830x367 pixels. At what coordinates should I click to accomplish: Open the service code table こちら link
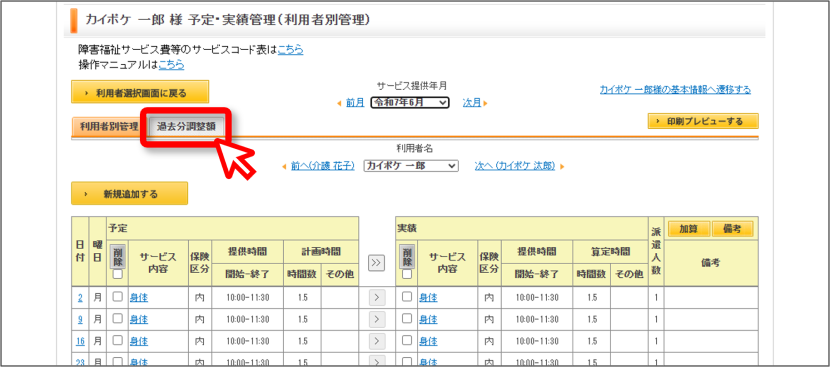tap(291, 50)
